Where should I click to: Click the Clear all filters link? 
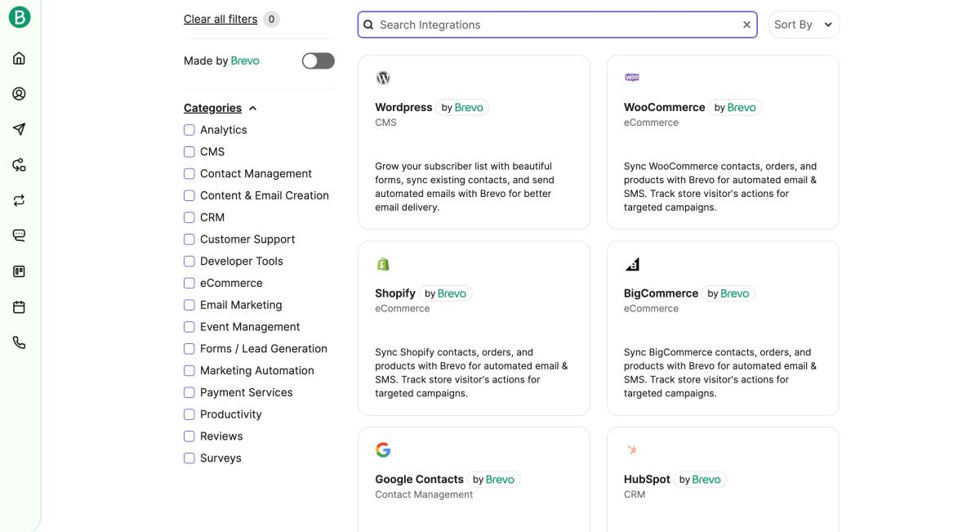(x=220, y=19)
